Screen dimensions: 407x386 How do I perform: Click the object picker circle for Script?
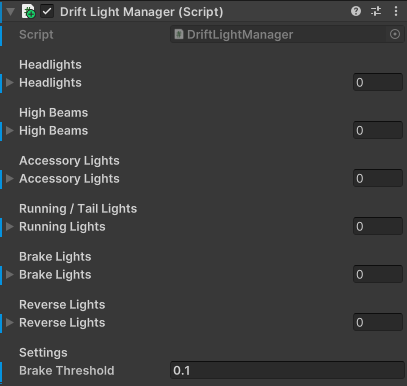(x=395, y=34)
